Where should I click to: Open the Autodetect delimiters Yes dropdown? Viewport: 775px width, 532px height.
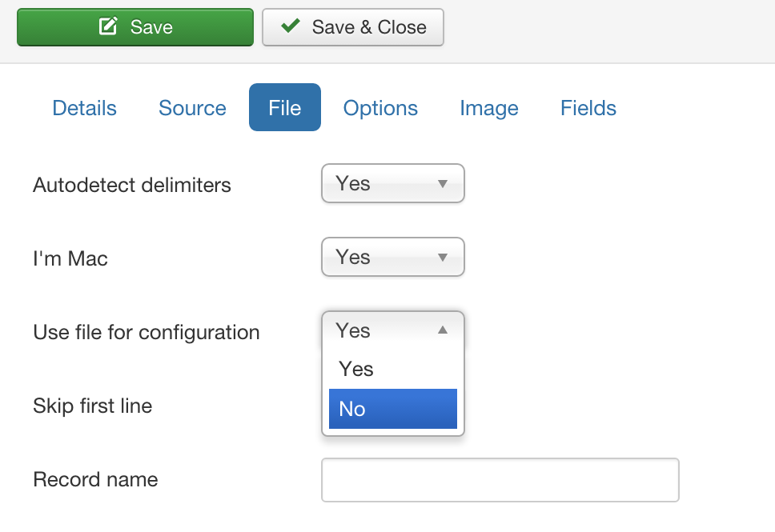coord(393,183)
